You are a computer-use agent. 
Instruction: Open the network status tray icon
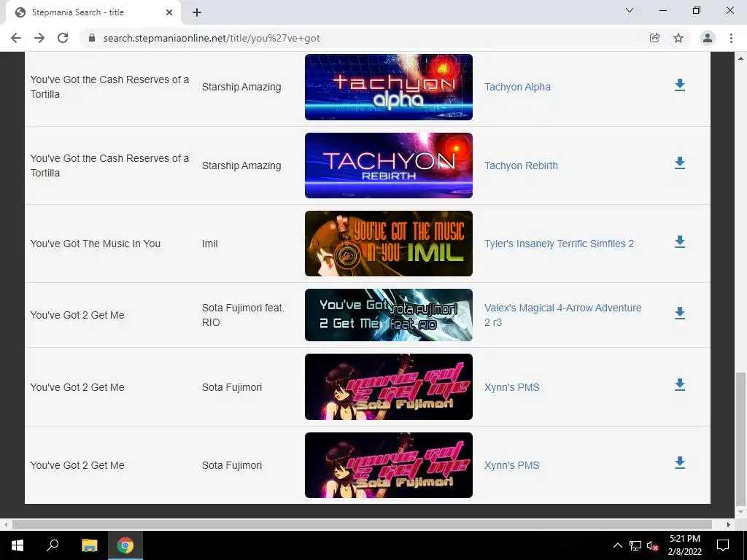(x=635, y=545)
